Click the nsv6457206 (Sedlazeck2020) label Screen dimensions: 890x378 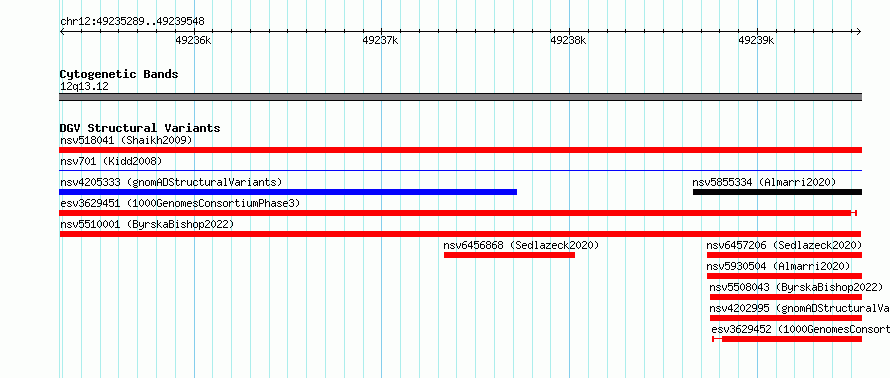pos(784,245)
